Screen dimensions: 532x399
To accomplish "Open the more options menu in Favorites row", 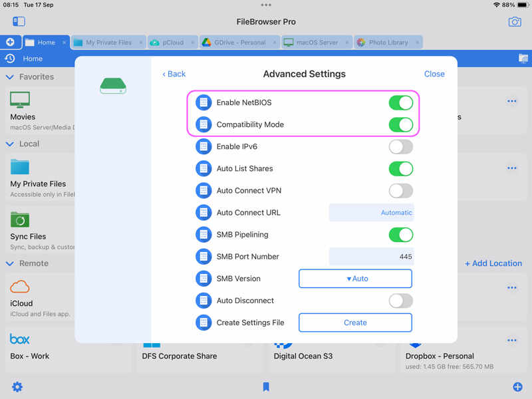I will [511, 101].
